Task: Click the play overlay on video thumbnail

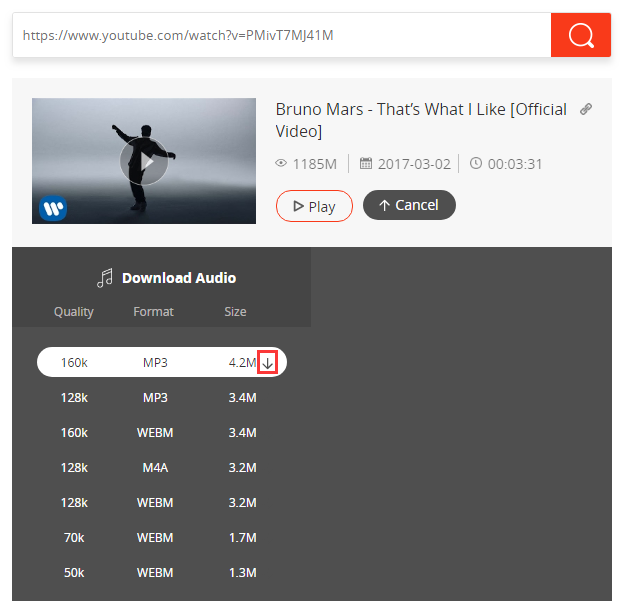Action: click(144, 161)
